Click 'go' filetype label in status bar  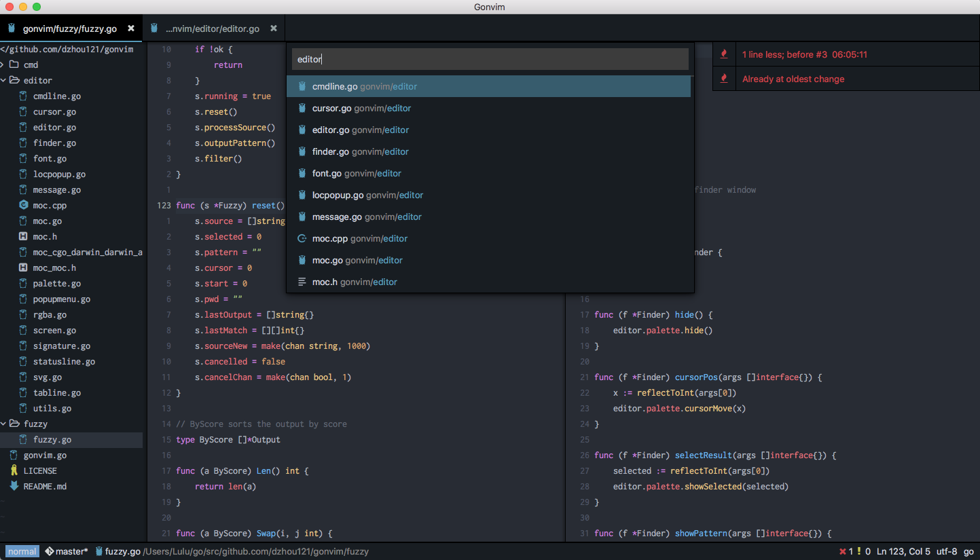[x=968, y=552]
